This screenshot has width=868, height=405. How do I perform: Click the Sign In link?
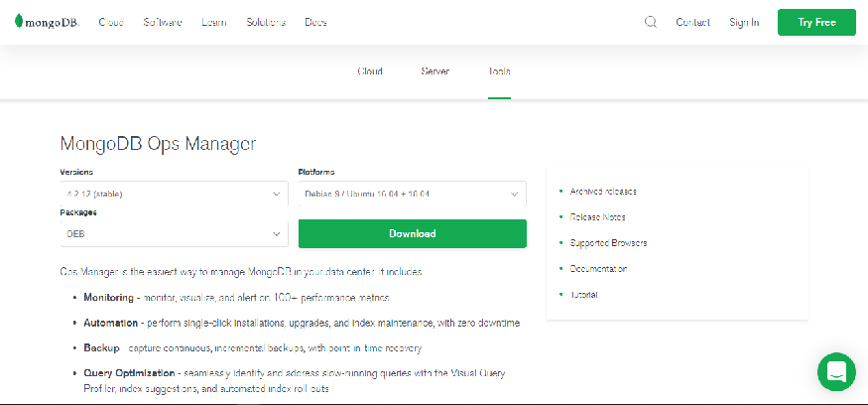(x=744, y=22)
